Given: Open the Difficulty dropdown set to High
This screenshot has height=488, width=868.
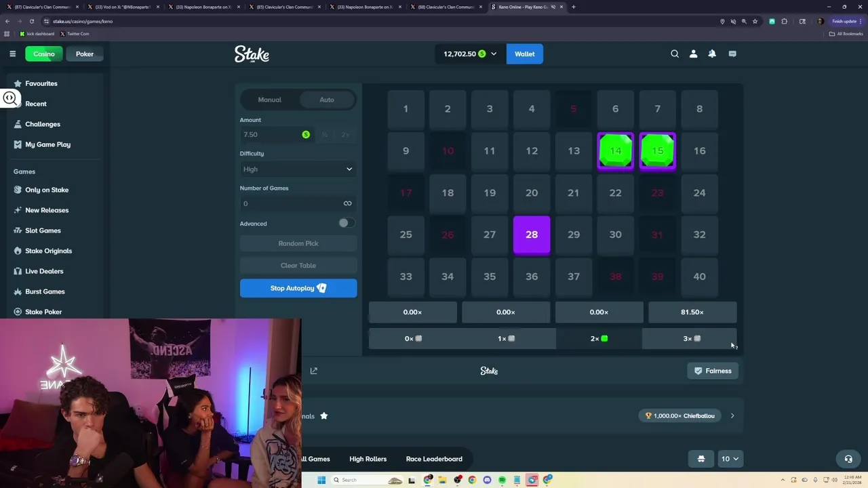Looking at the screenshot, I should [x=298, y=169].
